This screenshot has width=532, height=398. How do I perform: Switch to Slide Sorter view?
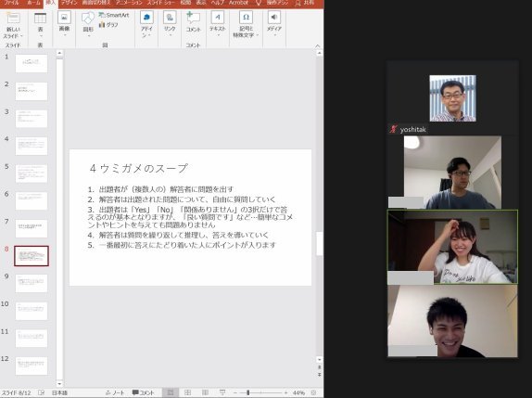pos(187,392)
